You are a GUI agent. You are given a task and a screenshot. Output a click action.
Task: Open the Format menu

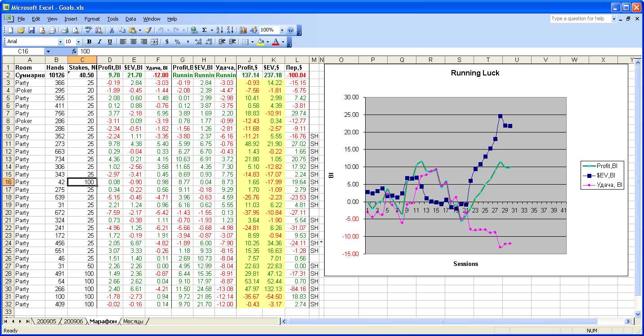(92, 19)
